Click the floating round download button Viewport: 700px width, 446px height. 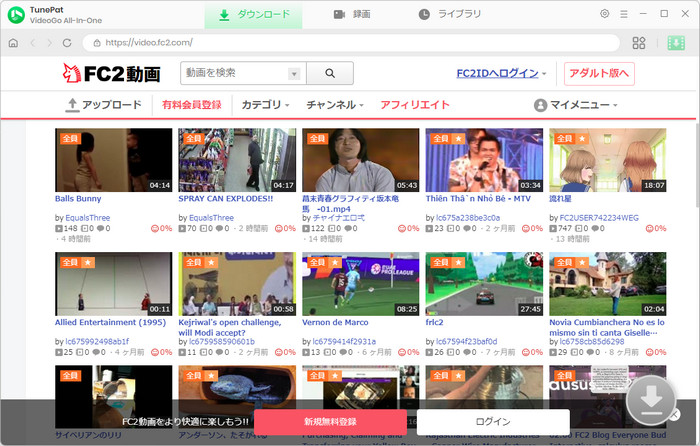coord(651,400)
